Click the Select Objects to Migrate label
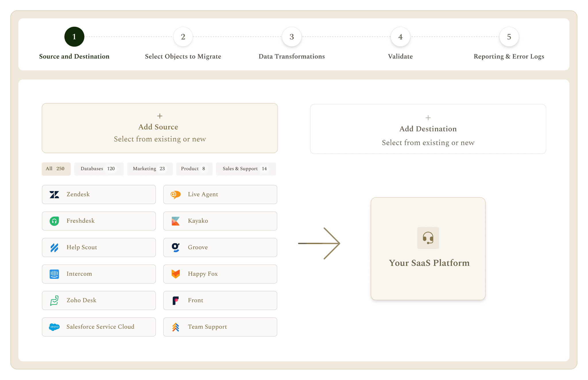 [183, 56]
